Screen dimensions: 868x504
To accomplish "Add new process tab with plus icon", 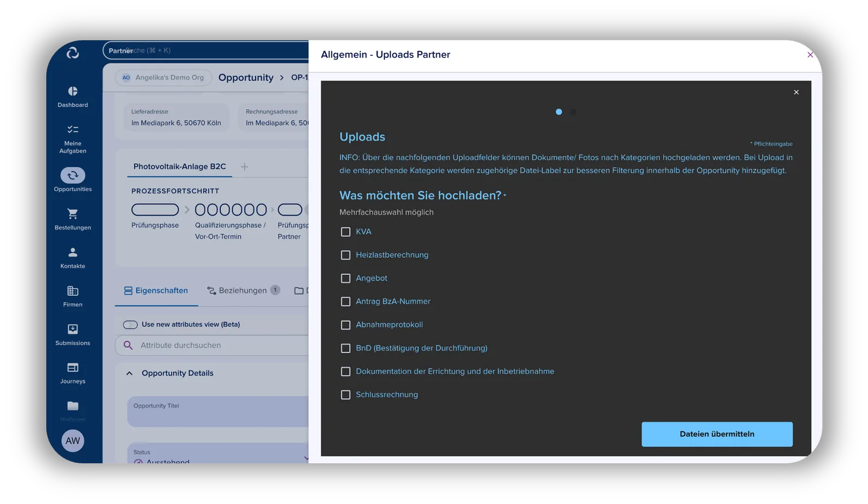I will [245, 167].
